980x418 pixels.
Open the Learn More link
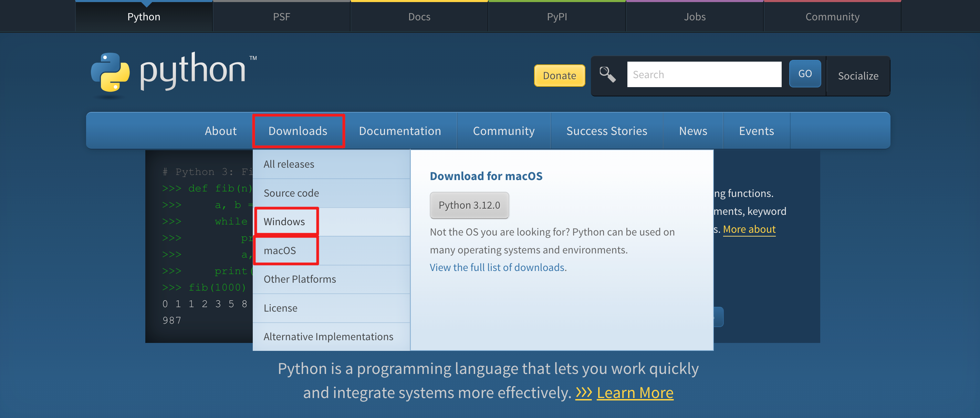pyautogui.click(x=635, y=393)
